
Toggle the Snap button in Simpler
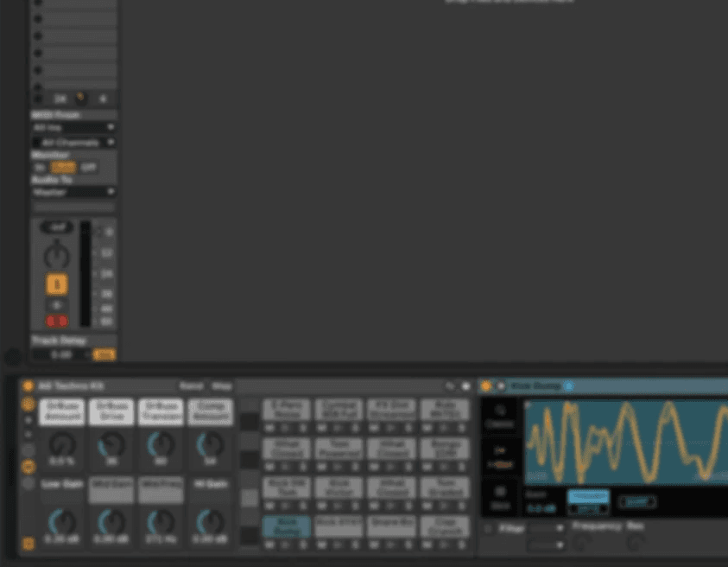pos(637,502)
